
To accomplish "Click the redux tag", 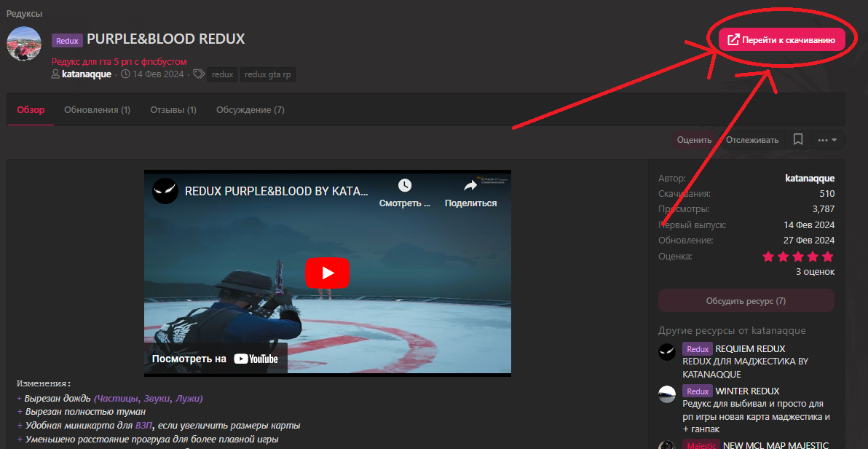I will (x=223, y=74).
